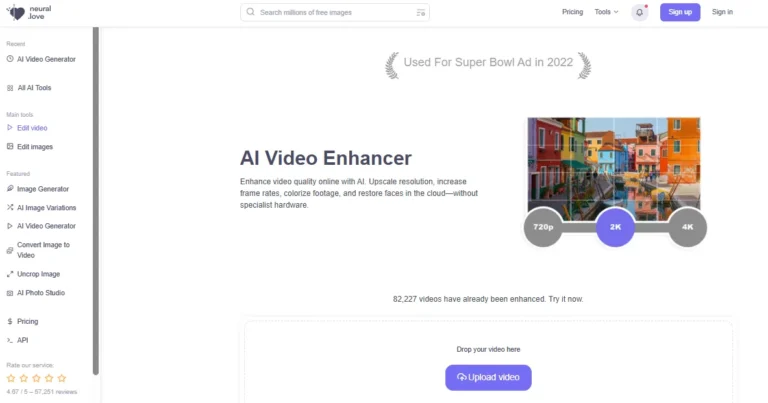Click the Uncrop Image expand icon
Screen dimensions: 768x403
(x=10, y=274)
